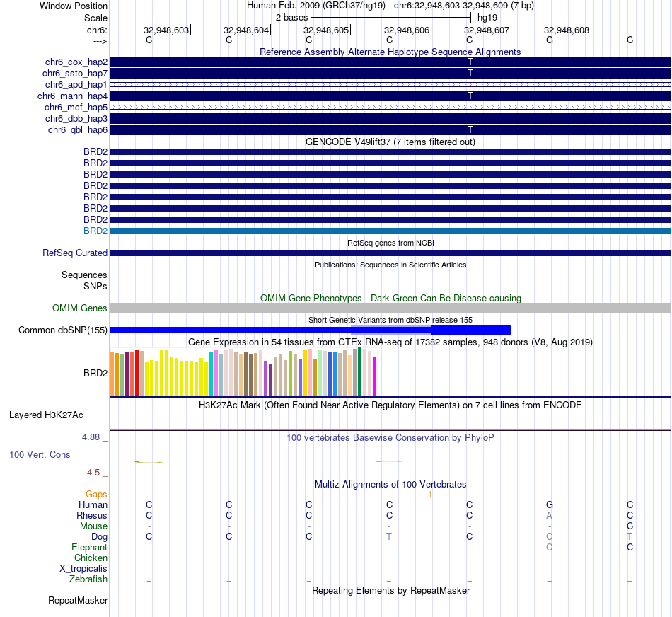Click the Layered H3K27Ac track label
Screen dimensions: 672x617
tap(46, 415)
